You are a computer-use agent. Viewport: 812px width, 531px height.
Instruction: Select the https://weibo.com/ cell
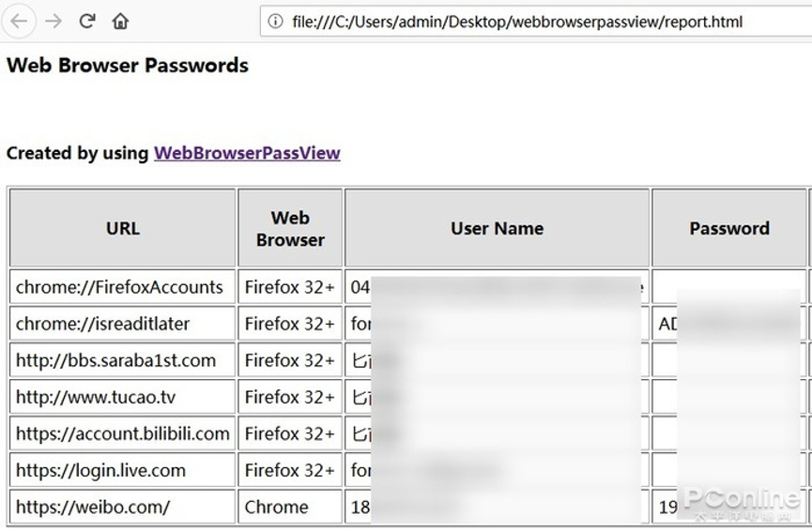pyautogui.click(x=123, y=507)
